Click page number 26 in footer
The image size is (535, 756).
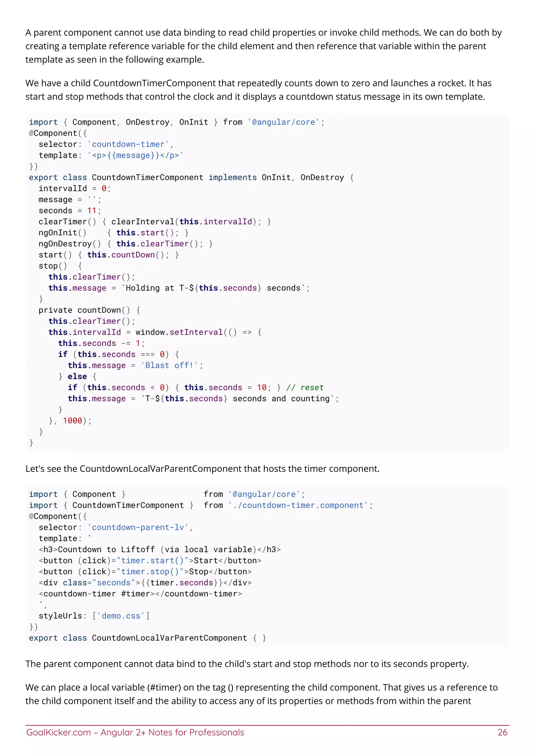point(502,732)
